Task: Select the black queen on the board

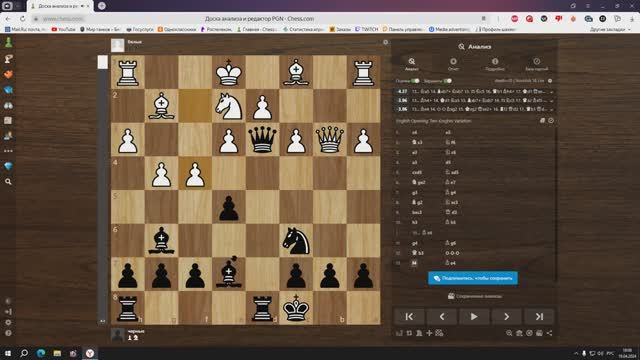Action: click(x=262, y=139)
